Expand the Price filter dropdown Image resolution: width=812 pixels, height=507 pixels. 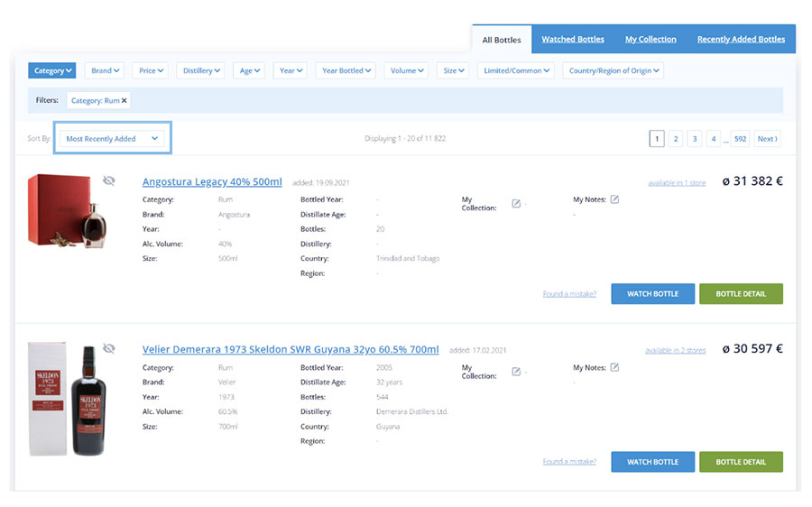point(149,70)
